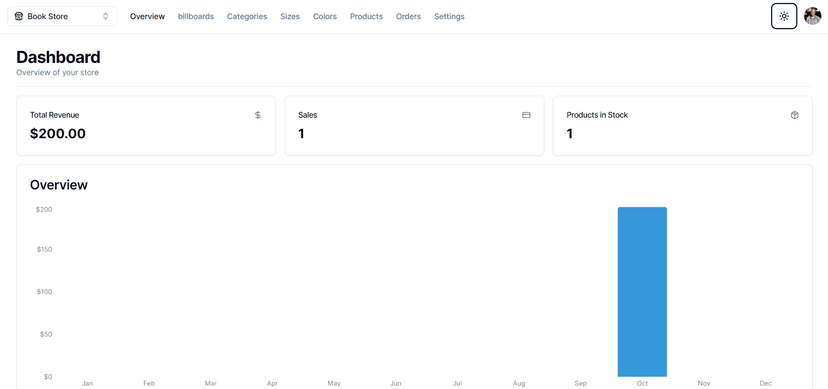The width and height of the screenshot is (828, 389).
Task: Switch to the Sizes page
Action: (290, 16)
